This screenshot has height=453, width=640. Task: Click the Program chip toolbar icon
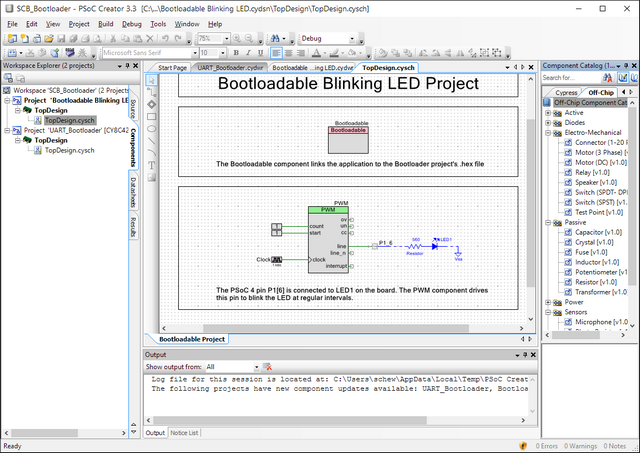tap(70, 53)
